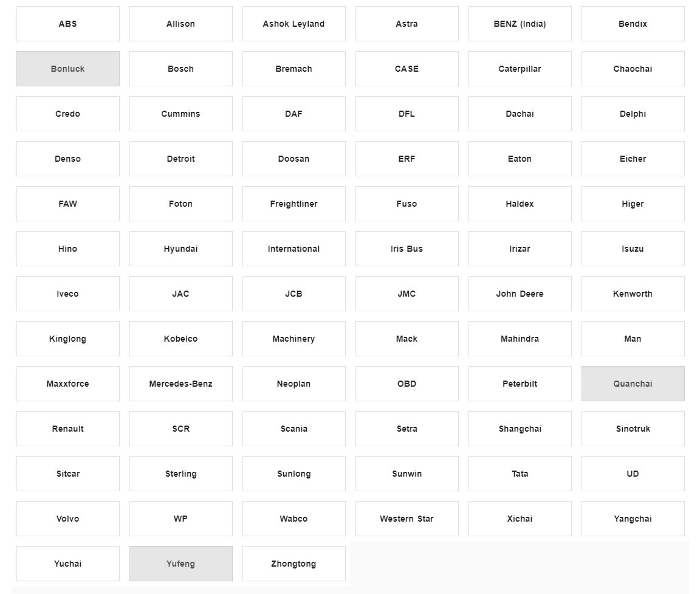Select the Yufeng brand button

pyautogui.click(x=180, y=564)
